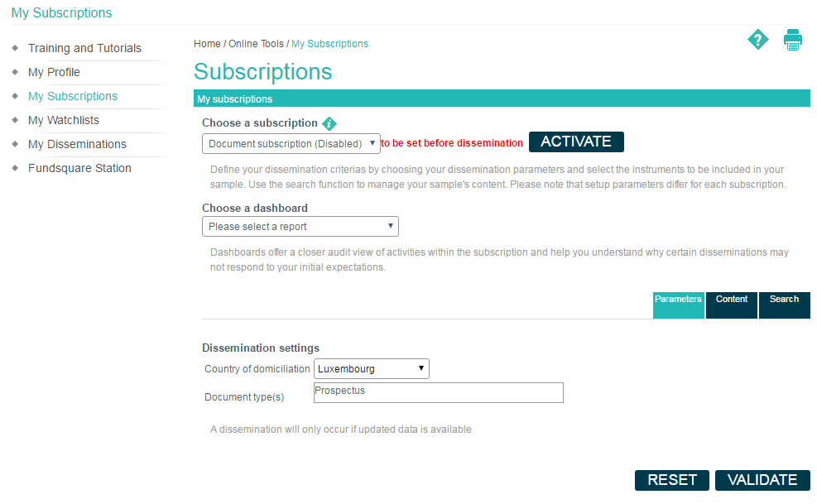Go to Training and Tutorials
Screen dimensions: 817x504
(x=84, y=48)
